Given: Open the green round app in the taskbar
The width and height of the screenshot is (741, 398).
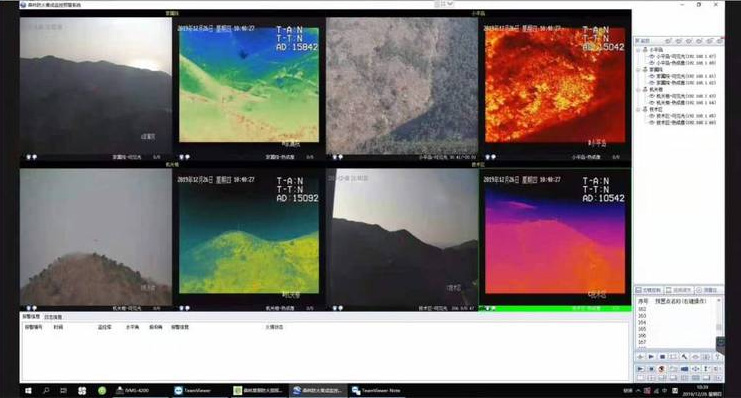Looking at the screenshot, I should [x=102, y=390].
